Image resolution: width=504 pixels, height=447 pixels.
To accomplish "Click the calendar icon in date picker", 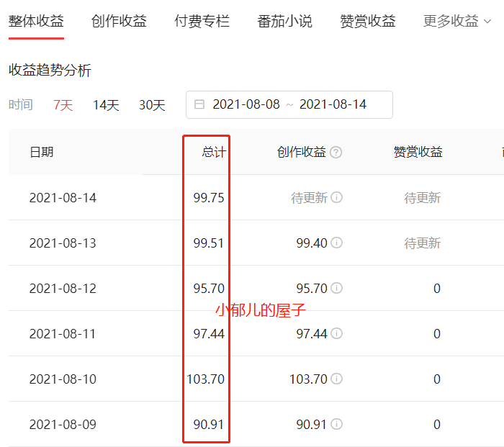I will (x=199, y=104).
